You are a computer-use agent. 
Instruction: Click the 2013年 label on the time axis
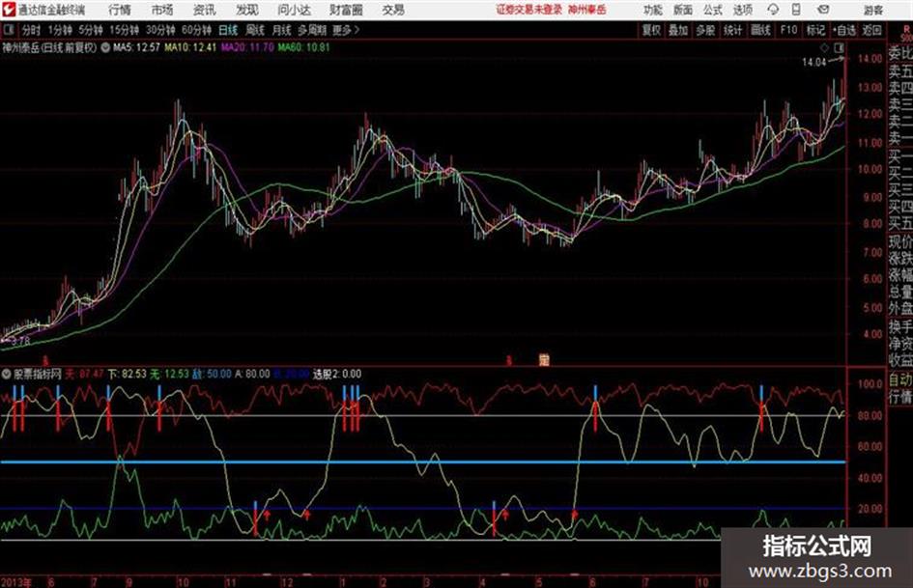click(x=16, y=582)
